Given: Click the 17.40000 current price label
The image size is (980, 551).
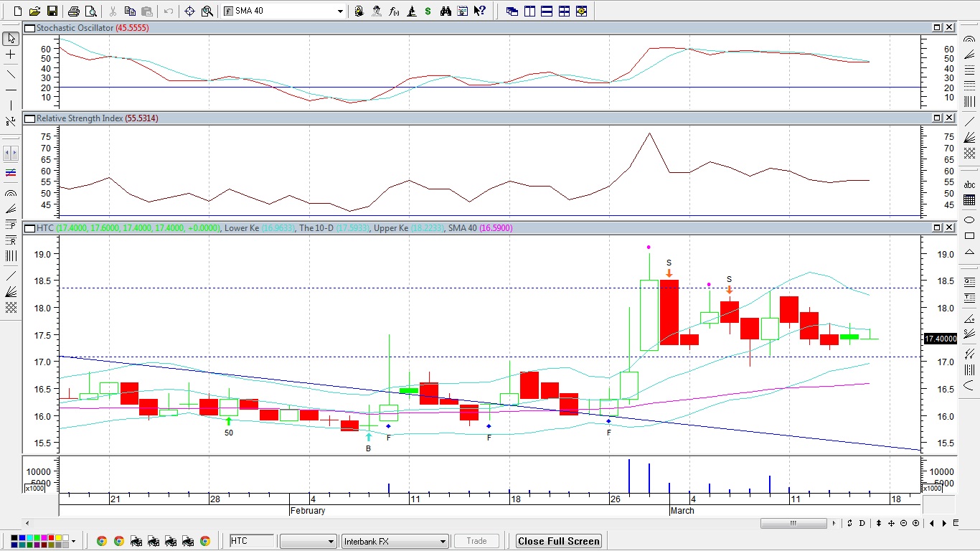Looking at the screenshot, I should [x=940, y=339].
